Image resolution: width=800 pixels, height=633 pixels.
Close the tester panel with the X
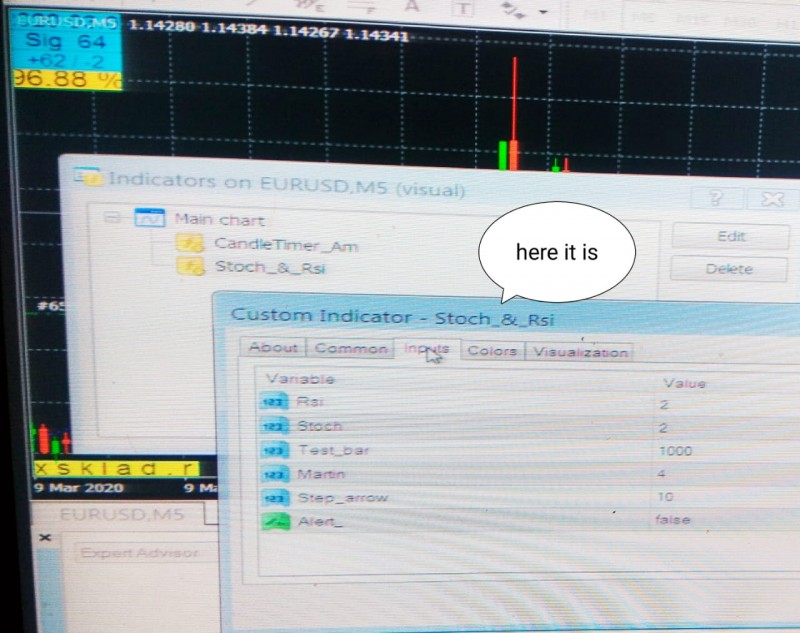point(45,538)
